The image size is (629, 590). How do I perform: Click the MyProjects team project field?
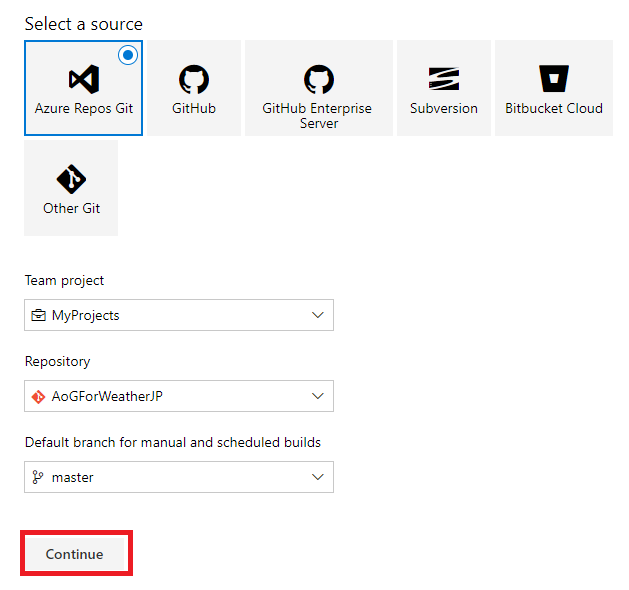[x=86, y=315]
